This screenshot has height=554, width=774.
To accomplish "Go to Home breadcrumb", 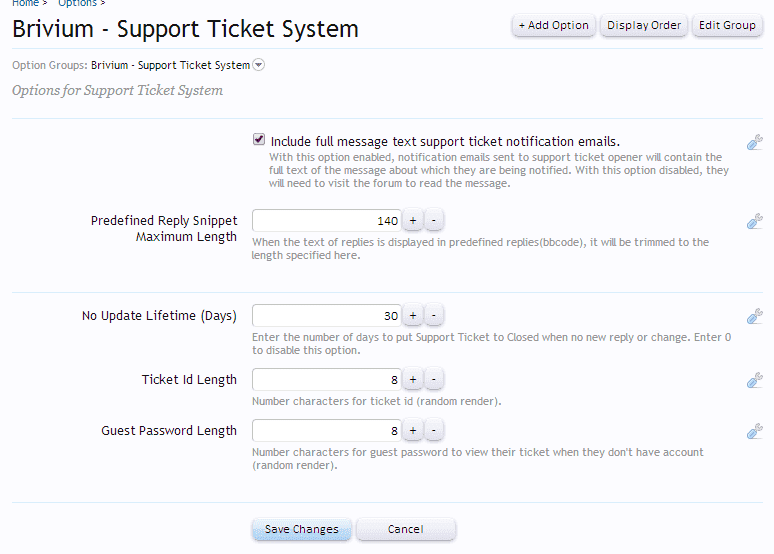I will [x=25, y=3].
